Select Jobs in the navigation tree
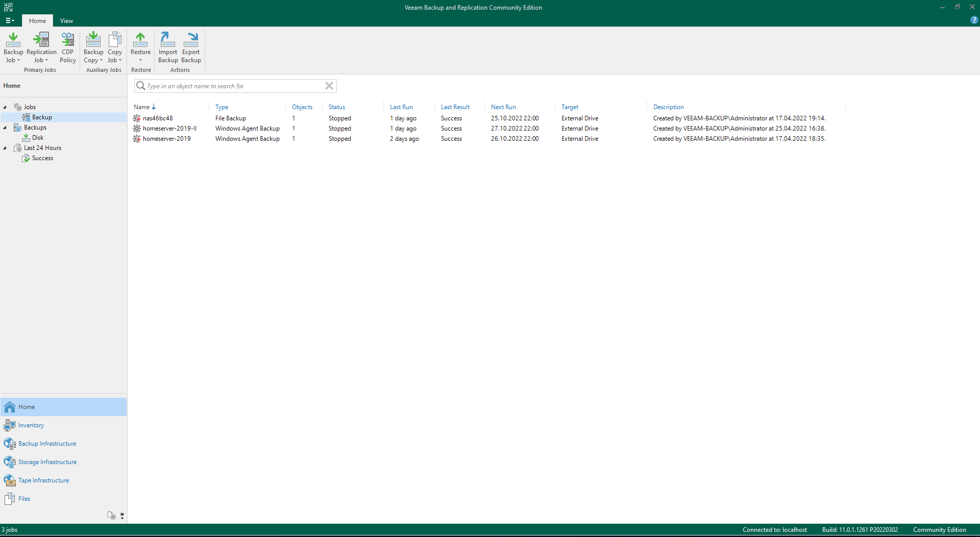The width and height of the screenshot is (980, 537). tap(30, 107)
